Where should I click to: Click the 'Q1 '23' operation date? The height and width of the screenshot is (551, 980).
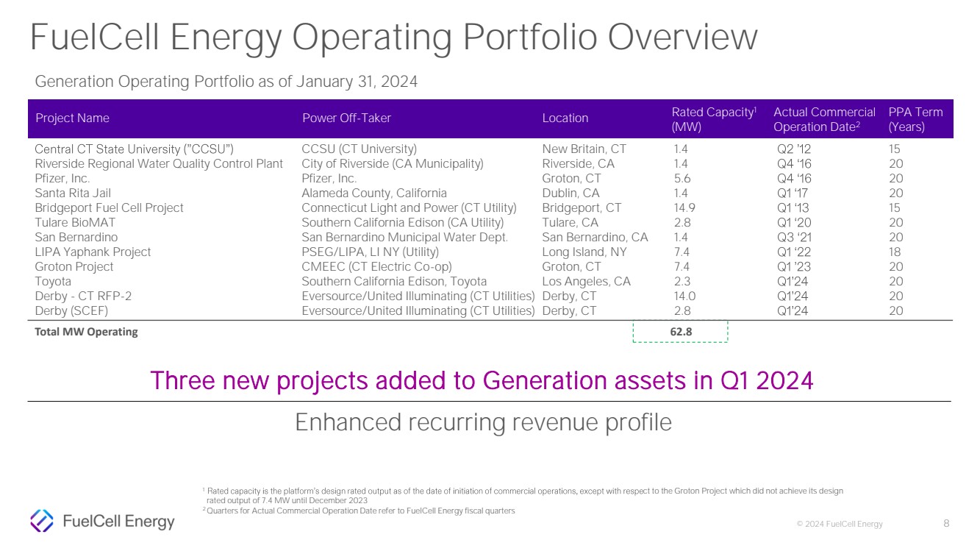coord(795,267)
